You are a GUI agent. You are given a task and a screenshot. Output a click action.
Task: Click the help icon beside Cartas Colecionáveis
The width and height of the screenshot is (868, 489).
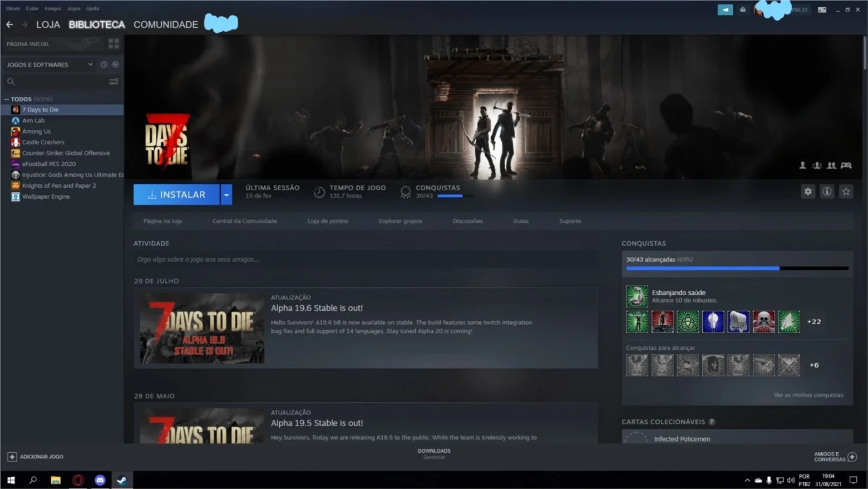(x=712, y=422)
